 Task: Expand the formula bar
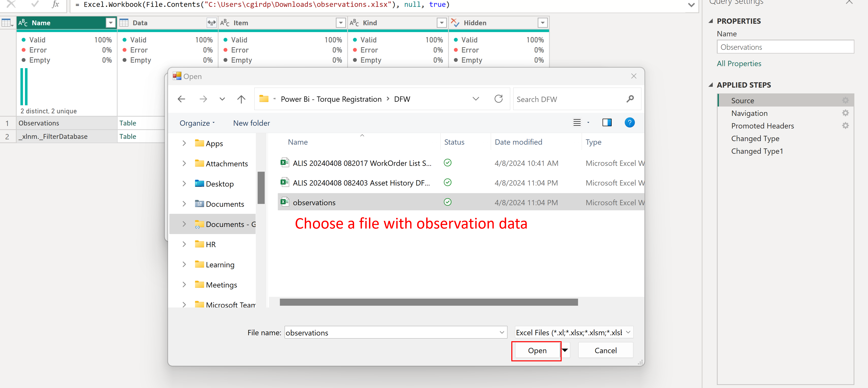coord(691,5)
